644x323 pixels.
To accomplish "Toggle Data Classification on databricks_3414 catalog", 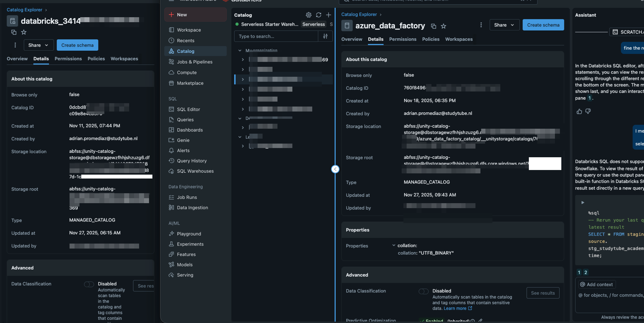I will pos(89,284).
